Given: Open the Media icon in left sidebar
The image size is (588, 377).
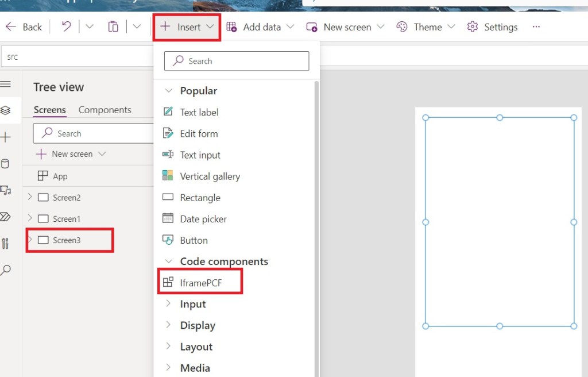Looking at the screenshot, I should pyautogui.click(x=6, y=190).
